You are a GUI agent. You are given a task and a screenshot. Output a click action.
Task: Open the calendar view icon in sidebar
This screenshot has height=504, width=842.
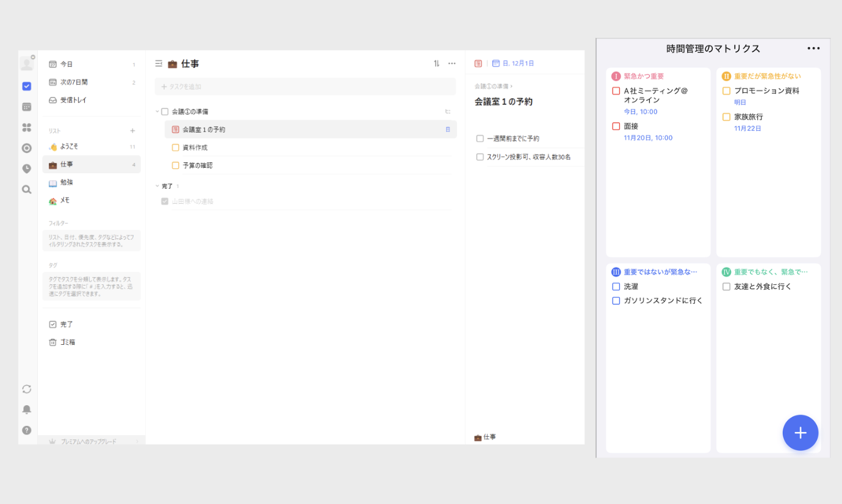pyautogui.click(x=26, y=107)
